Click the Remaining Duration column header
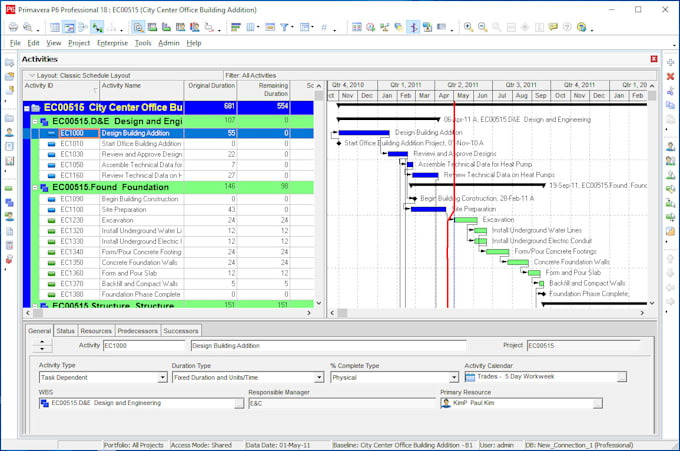Image resolution: width=680 pixels, height=451 pixels. point(263,90)
